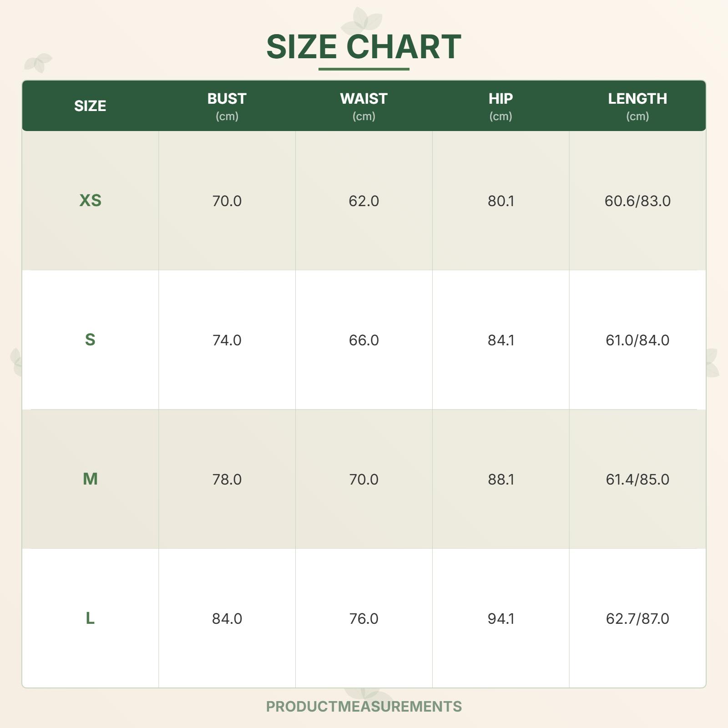Click M hip value 88.1
Image resolution: width=728 pixels, height=728 pixels.
pos(500,479)
